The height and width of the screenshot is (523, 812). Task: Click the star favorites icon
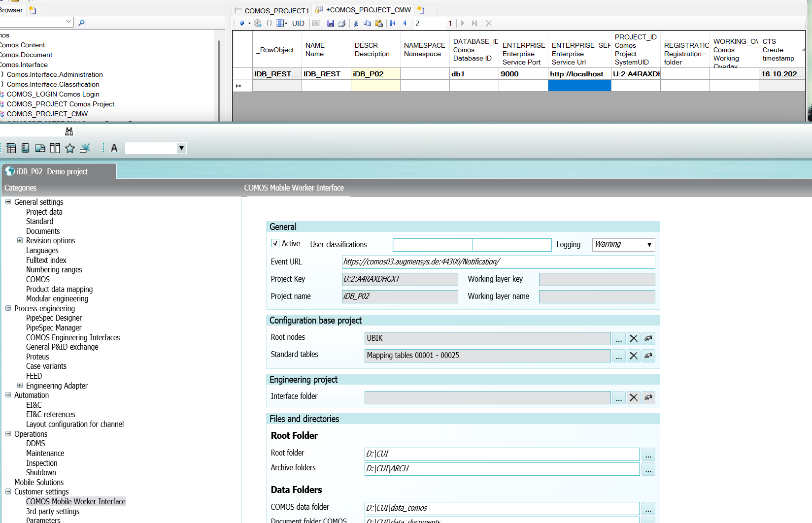coord(70,148)
